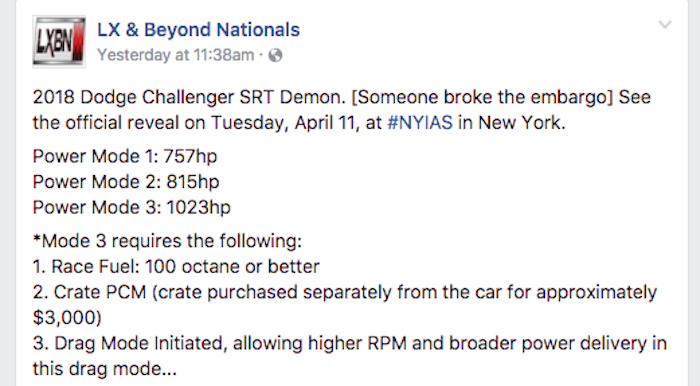Click the Power Mode 2: 815hp line

[x=126, y=182]
